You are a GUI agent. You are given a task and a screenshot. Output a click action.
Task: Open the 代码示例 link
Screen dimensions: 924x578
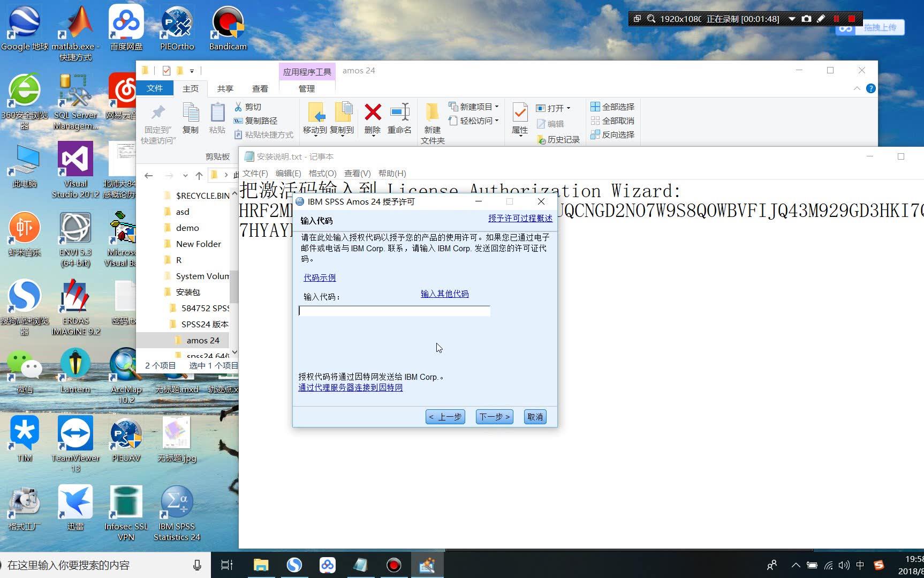319,277
